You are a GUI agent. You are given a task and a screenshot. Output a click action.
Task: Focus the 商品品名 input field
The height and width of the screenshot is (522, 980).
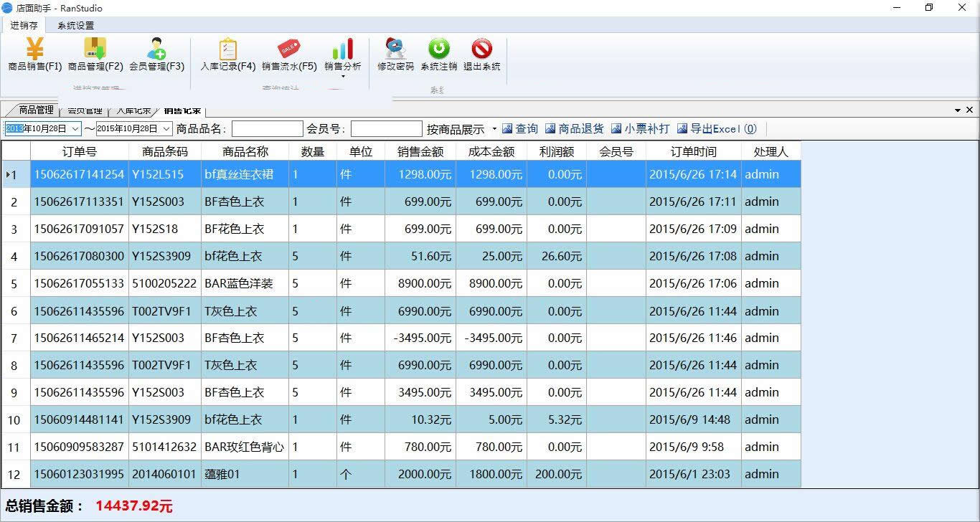(x=268, y=129)
